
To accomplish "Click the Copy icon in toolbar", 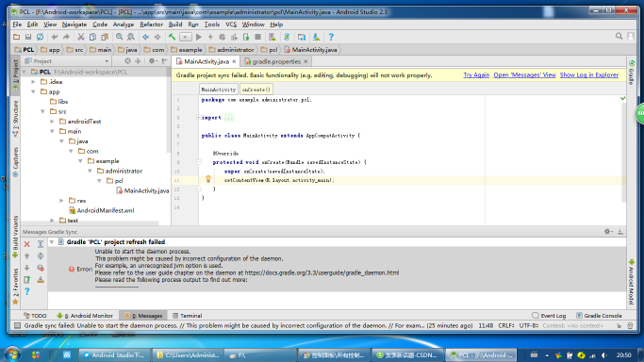I will (92, 37).
